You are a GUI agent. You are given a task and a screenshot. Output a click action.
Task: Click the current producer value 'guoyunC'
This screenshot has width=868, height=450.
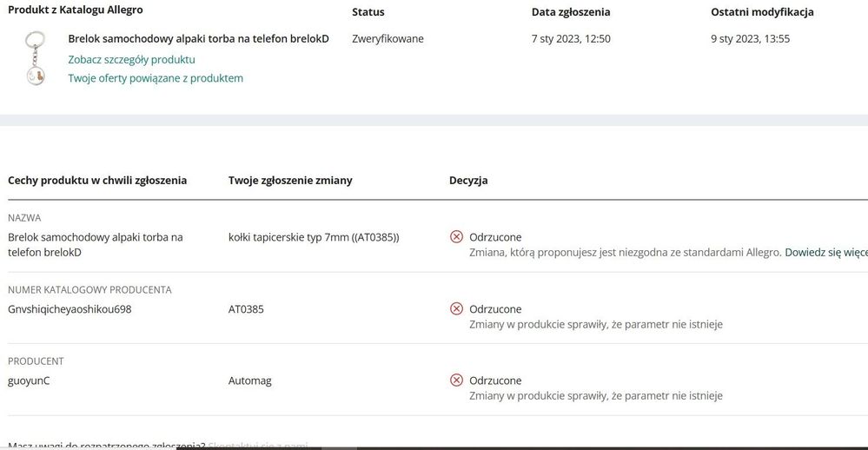coord(29,381)
